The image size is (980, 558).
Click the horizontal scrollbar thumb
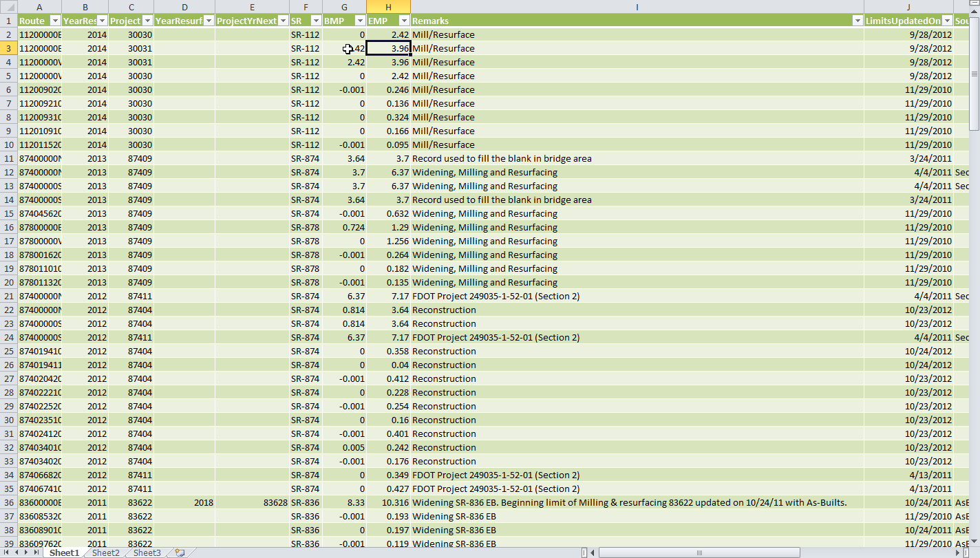pyautogui.click(x=700, y=552)
